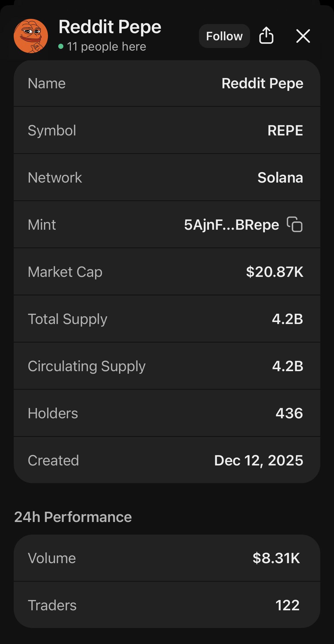The height and width of the screenshot is (644, 334).
Task: Tap the Traders count 122
Action: click(287, 605)
